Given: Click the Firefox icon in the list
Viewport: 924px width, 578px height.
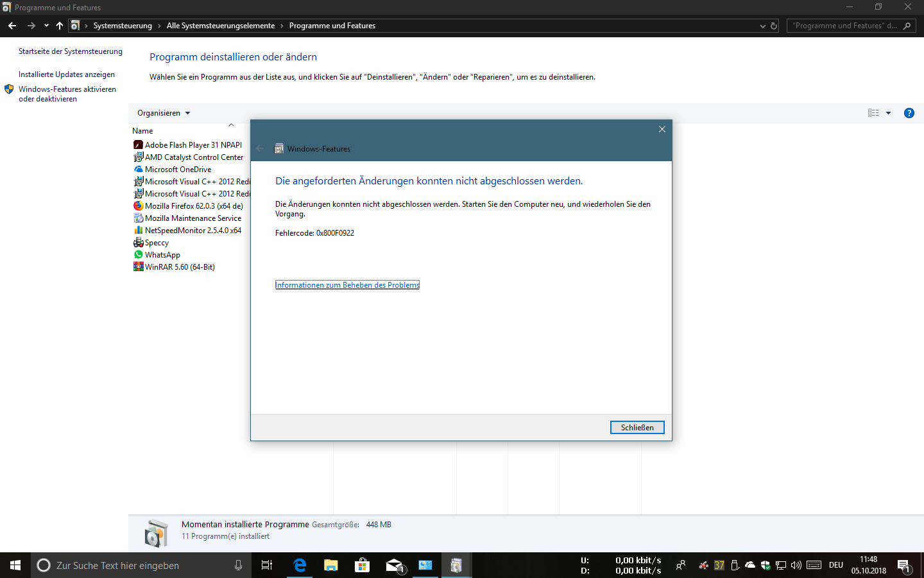Looking at the screenshot, I should [138, 206].
